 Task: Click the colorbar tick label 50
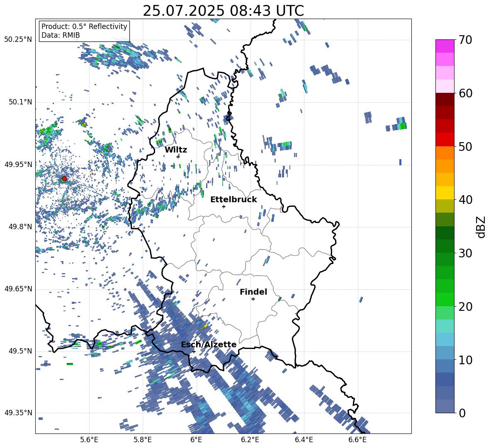465,146
